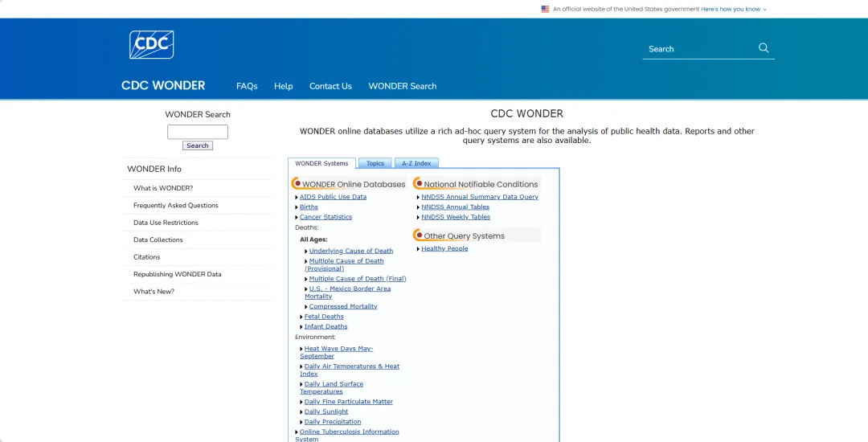Open Daily Air Temperatures & Heat Index link

point(350,370)
